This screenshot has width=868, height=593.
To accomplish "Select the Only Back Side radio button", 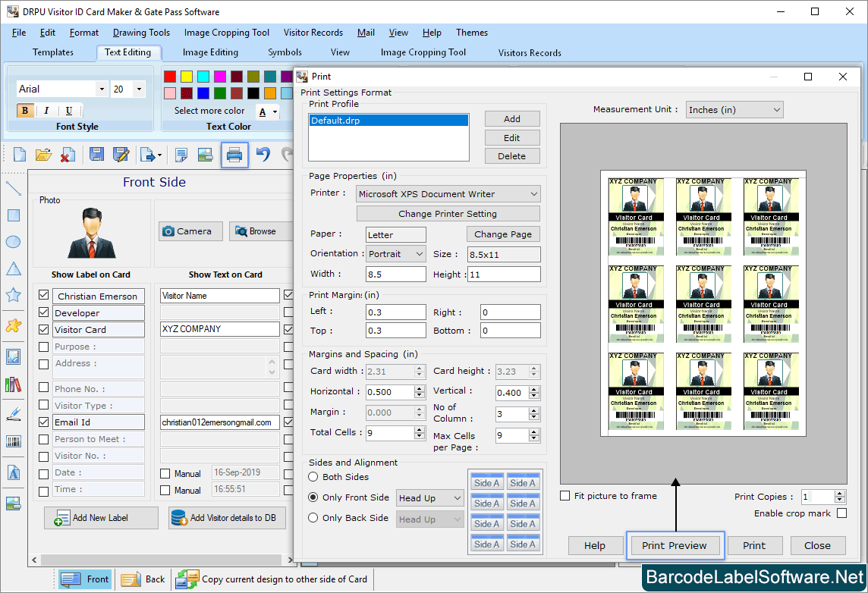I will point(313,518).
